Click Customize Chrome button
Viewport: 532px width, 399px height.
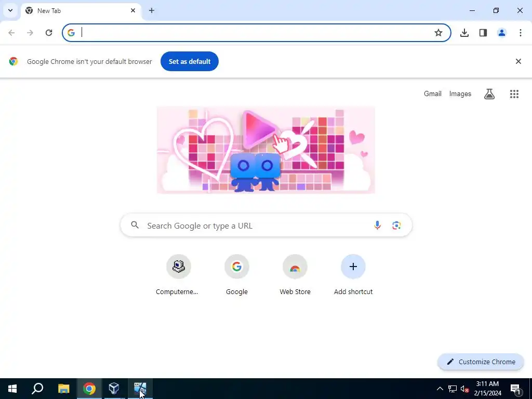pyautogui.click(x=481, y=362)
